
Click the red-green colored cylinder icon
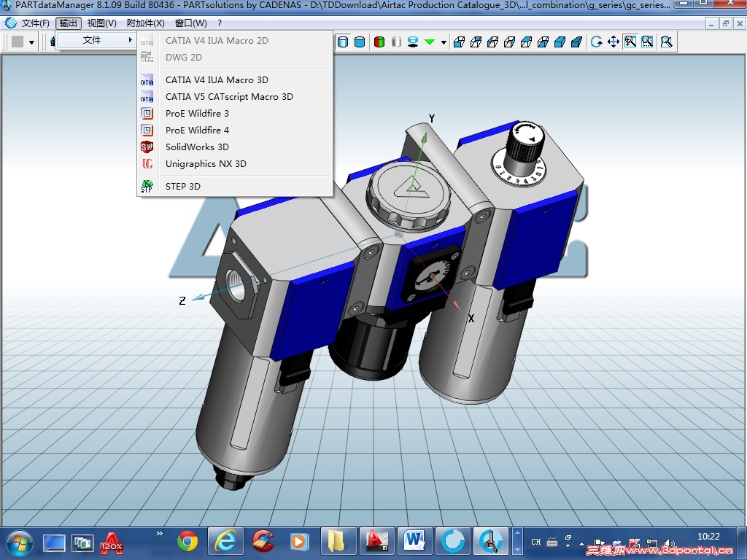coord(379,42)
